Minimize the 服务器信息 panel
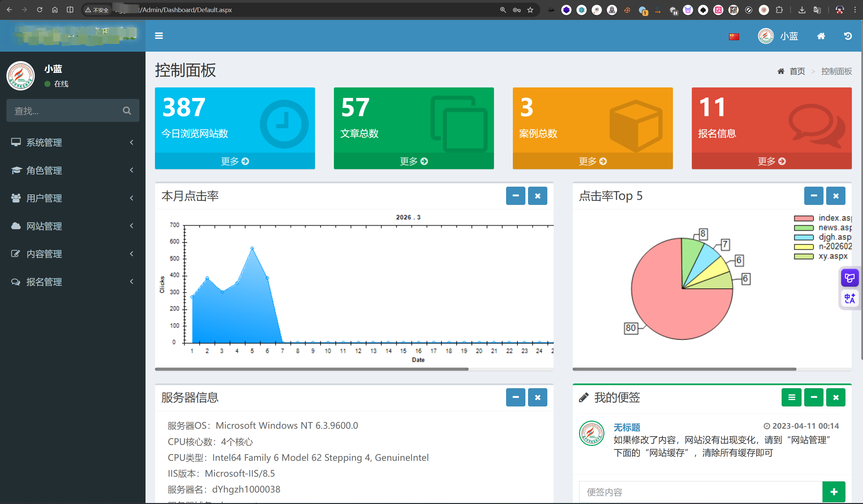This screenshot has height=504, width=863. tap(515, 397)
